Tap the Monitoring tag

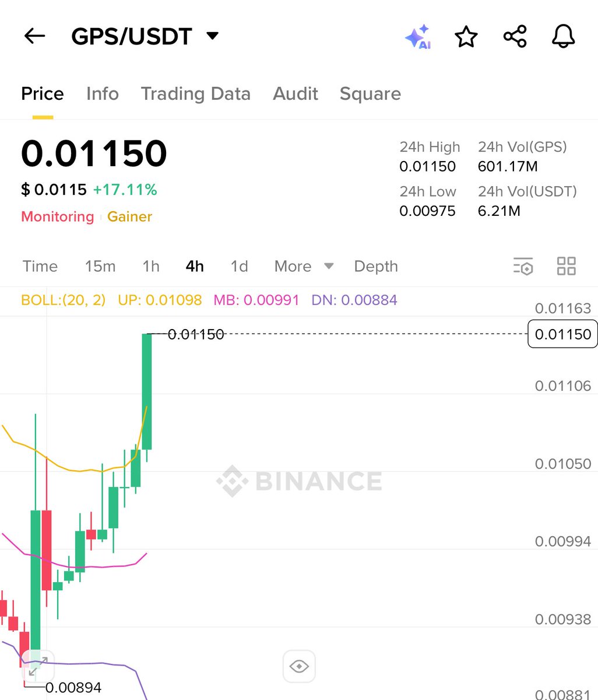point(57,217)
